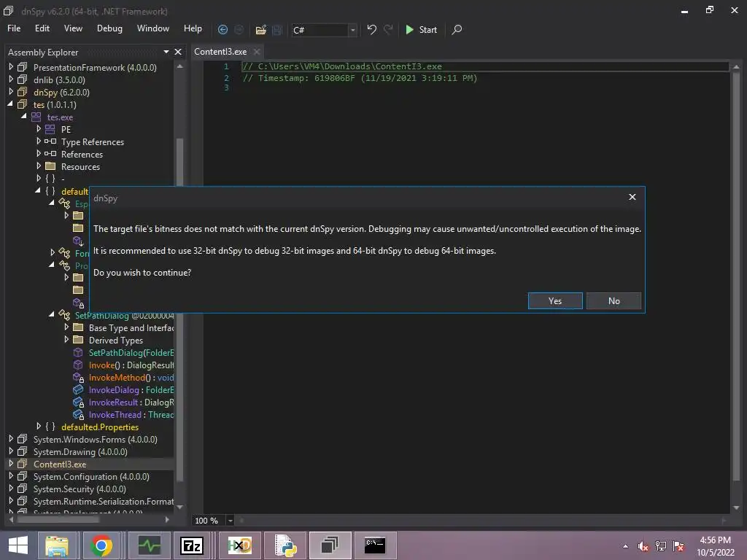Select System.Configuration (4.0.0.0) assembly
The height and width of the screenshot is (560, 747).
(91, 477)
